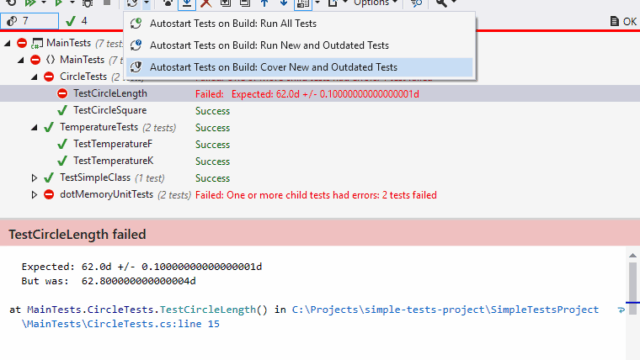Screen dimensions: 640x360
Task: Click the namespace braces icon beside MainTests
Action: 50,60
